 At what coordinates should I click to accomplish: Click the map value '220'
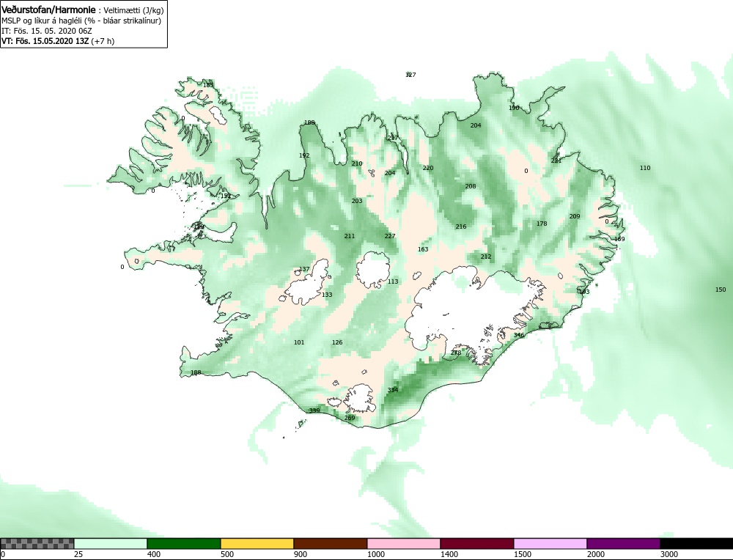[x=428, y=168]
